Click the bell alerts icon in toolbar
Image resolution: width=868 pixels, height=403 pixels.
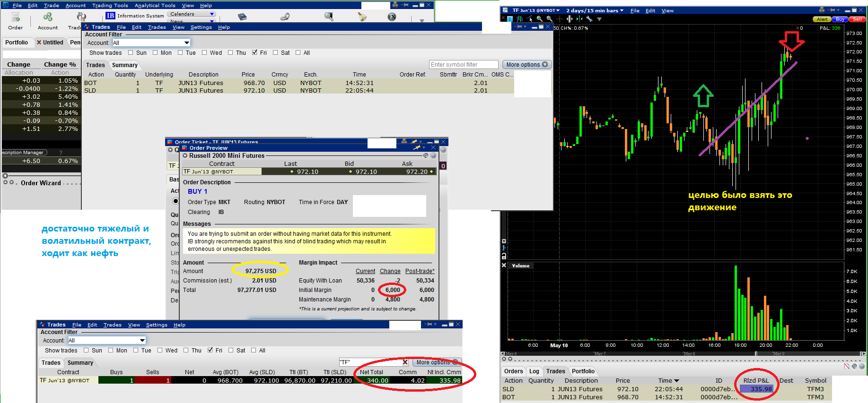(362, 17)
